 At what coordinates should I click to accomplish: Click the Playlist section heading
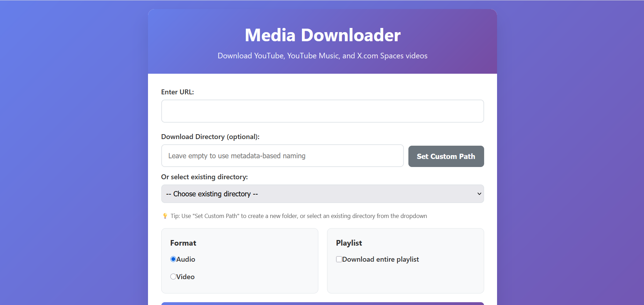(x=349, y=243)
